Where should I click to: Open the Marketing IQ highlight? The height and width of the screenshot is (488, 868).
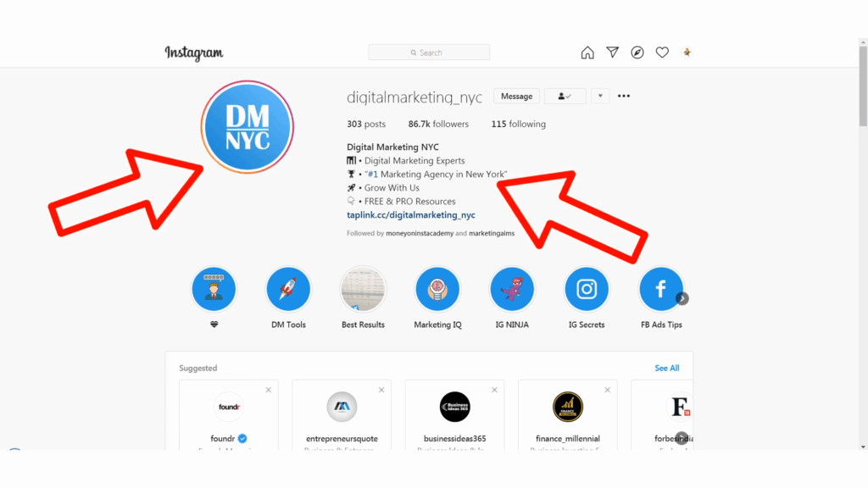point(437,290)
